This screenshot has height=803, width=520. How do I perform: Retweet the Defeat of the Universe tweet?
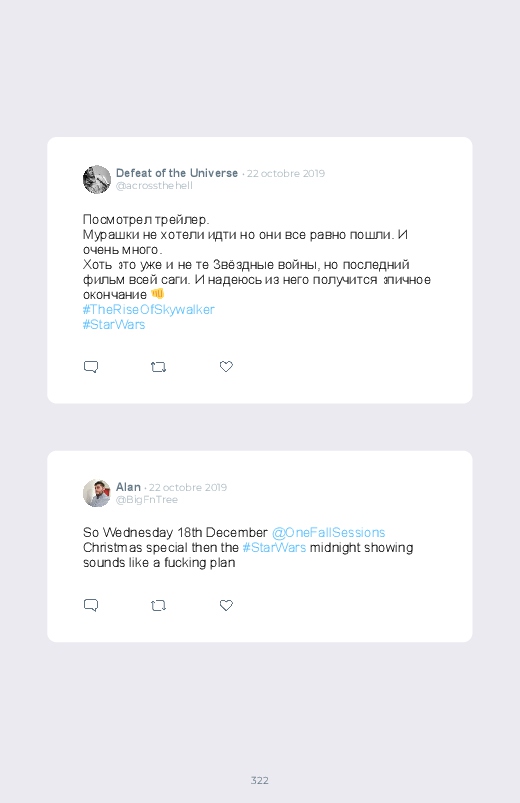(158, 367)
